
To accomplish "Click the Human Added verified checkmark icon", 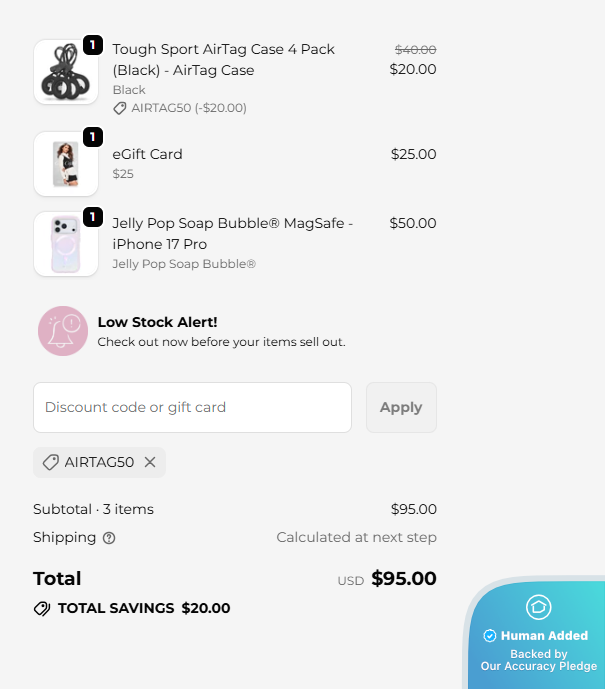I will [490, 636].
